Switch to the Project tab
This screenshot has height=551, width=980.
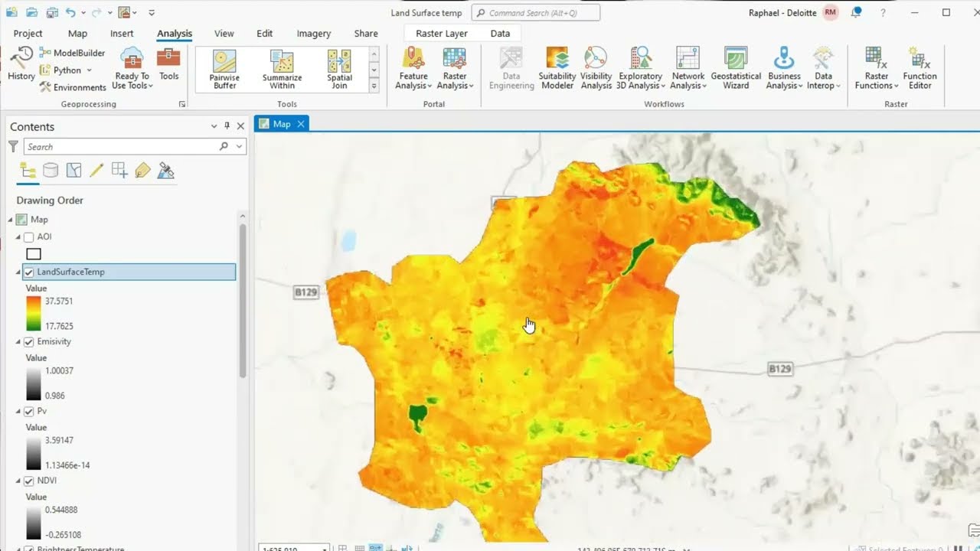(x=28, y=34)
